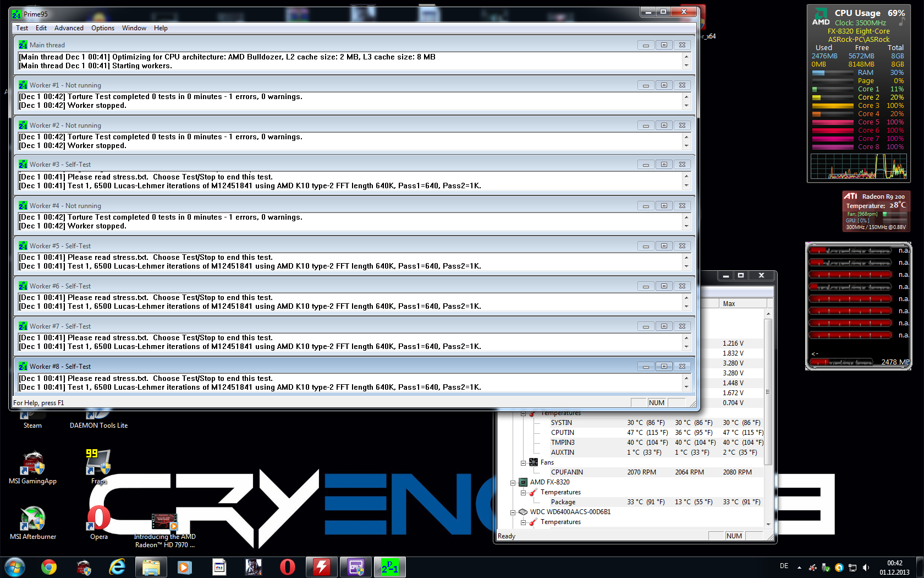Open the Help menu in Prime95
Screen dimensions: 924x578
pyautogui.click(x=161, y=28)
